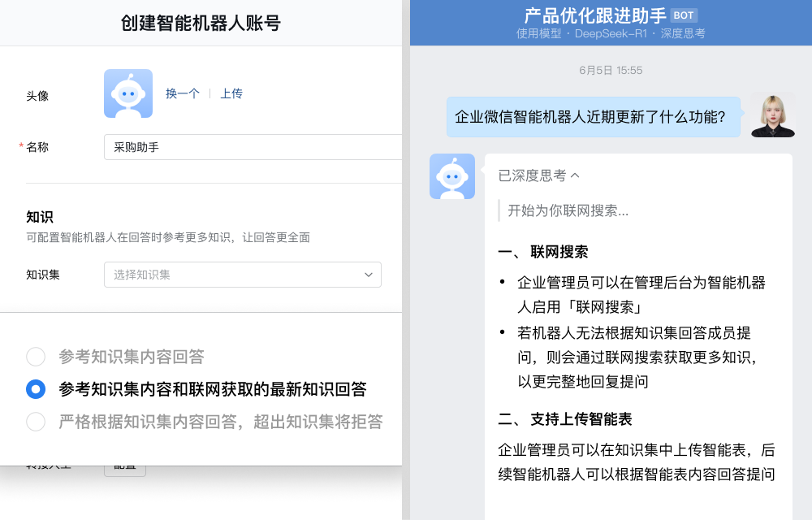Select the 参考知识集内容和联网获取的最新知识回答 radio option

coord(36,389)
